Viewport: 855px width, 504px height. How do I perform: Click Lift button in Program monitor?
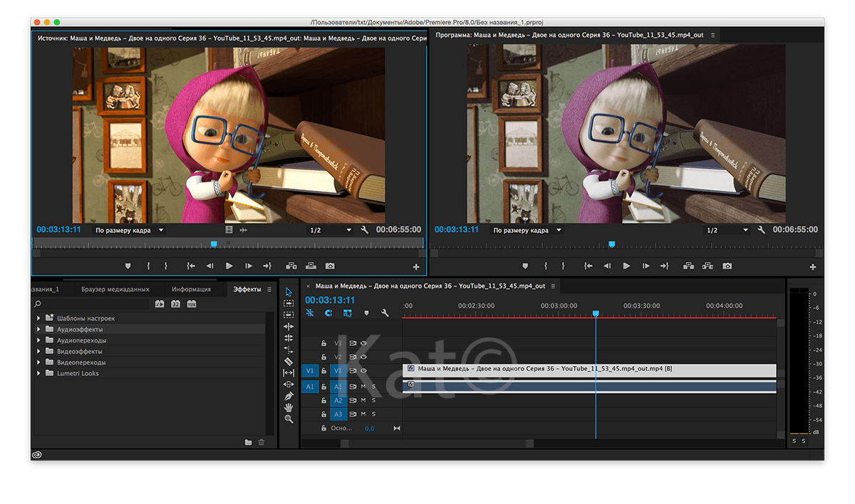tap(688, 266)
